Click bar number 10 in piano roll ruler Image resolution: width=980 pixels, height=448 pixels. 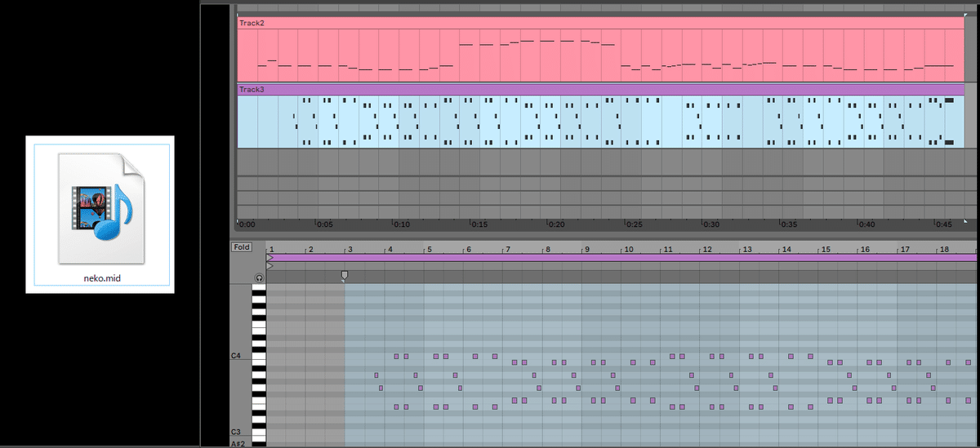628,248
